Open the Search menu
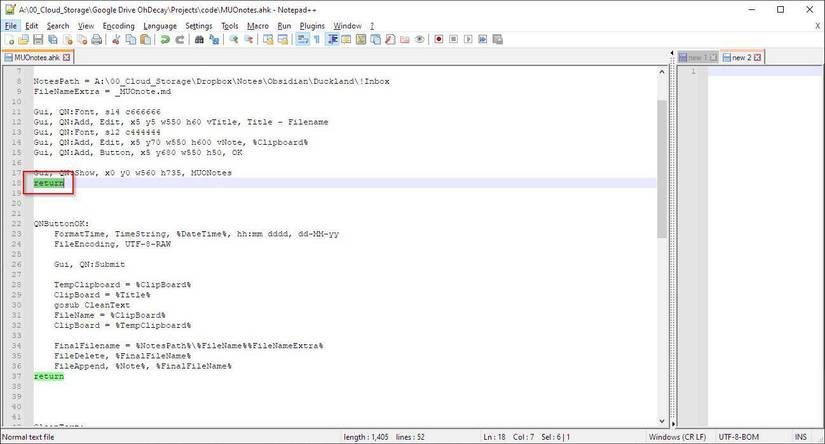The height and width of the screenshot is (444, 825). pos(58,26)
